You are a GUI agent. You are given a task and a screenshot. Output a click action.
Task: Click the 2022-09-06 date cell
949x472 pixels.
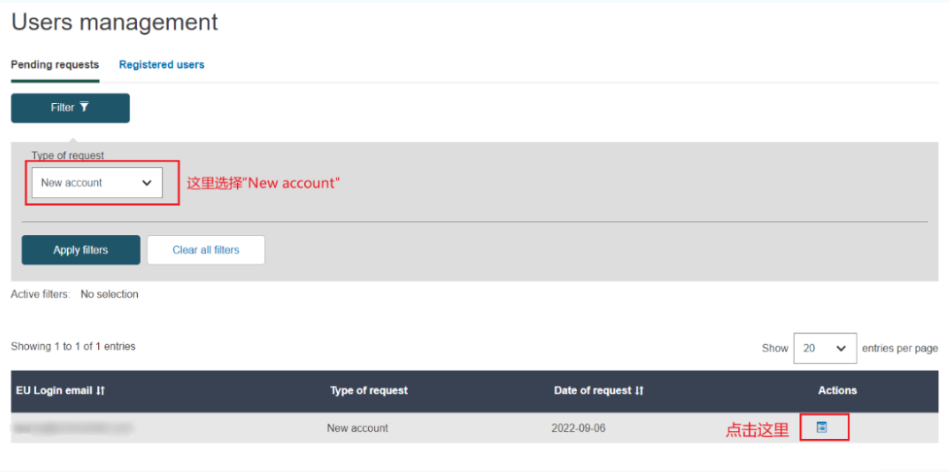[578, 428]
